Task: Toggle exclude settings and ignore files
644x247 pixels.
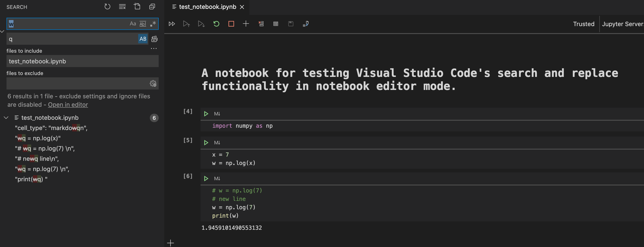Action: 153,83
